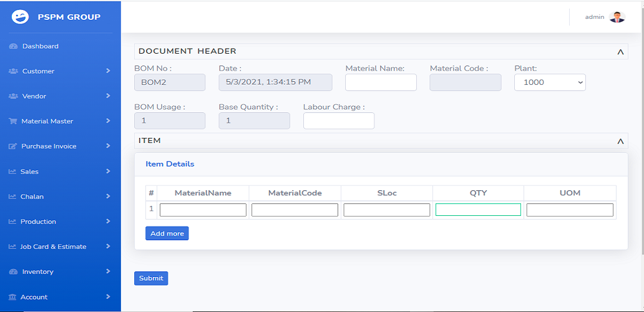Collapse the Item section caret
This screenshot has width=644, height=312.
(620, 142)
